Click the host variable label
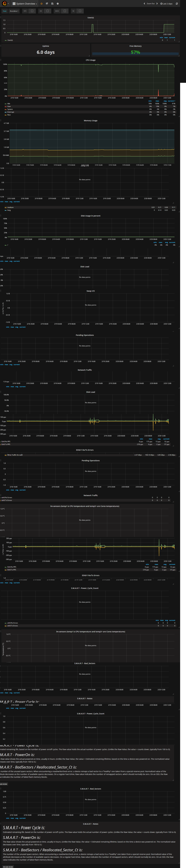 5,11
